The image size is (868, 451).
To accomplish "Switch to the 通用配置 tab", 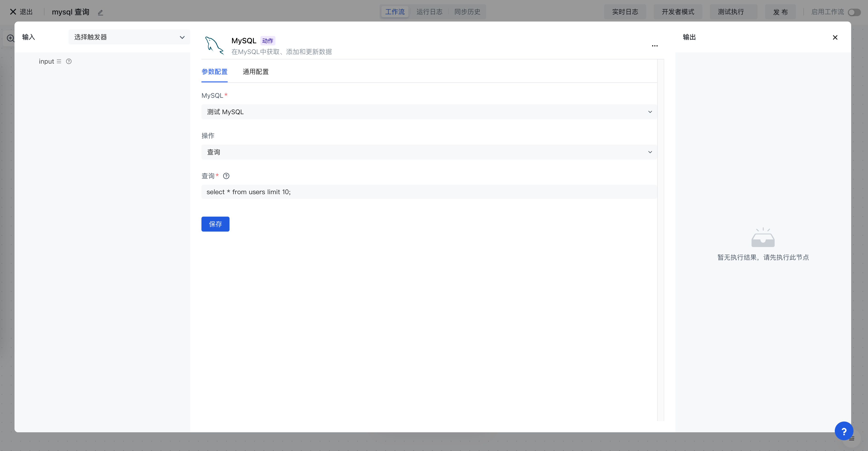I will coord(255,72).
